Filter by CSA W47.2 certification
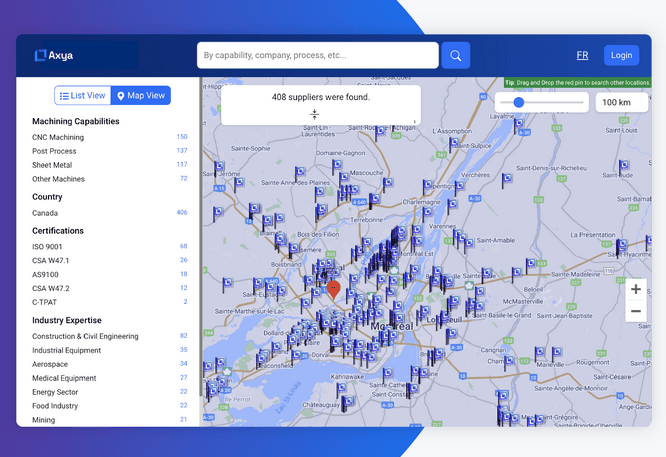Screen dimensions: 666x457 click(110, 288)
